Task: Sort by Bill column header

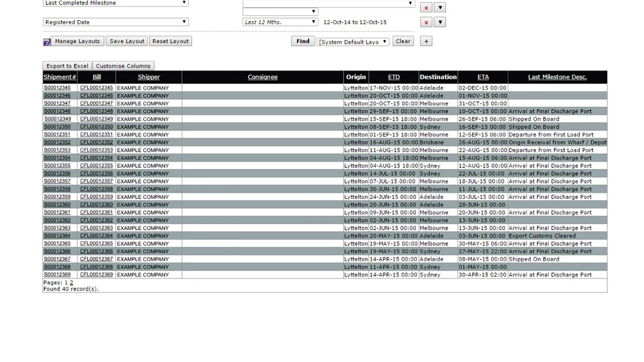Action: 97,77
